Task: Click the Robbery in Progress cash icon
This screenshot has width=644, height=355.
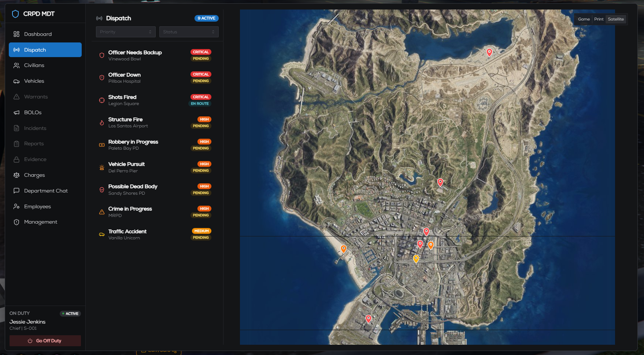Action: [102, 145]
